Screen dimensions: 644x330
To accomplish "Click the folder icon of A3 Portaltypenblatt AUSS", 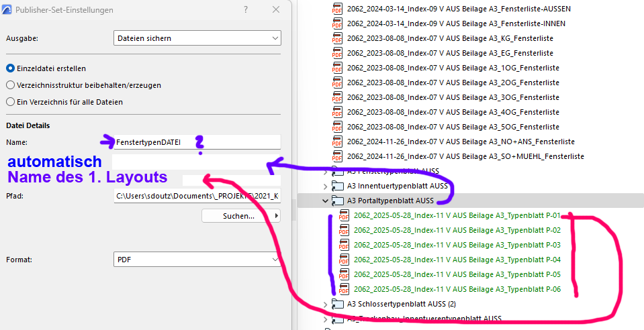I will pyautogui.click(x=337, y=201).
